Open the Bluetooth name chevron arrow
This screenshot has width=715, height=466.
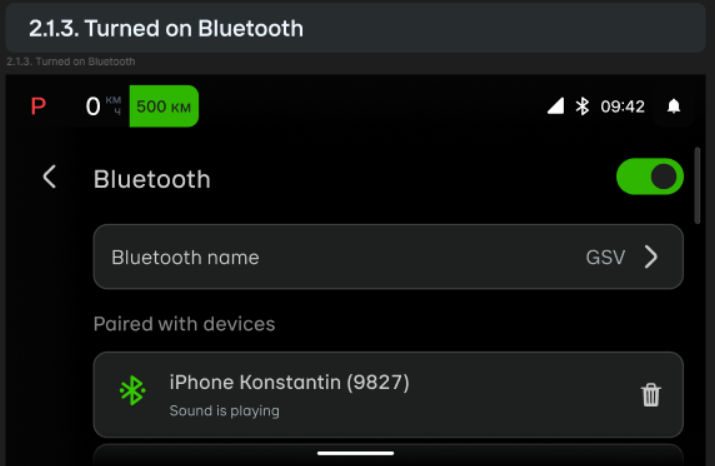(x=651, y=257)
